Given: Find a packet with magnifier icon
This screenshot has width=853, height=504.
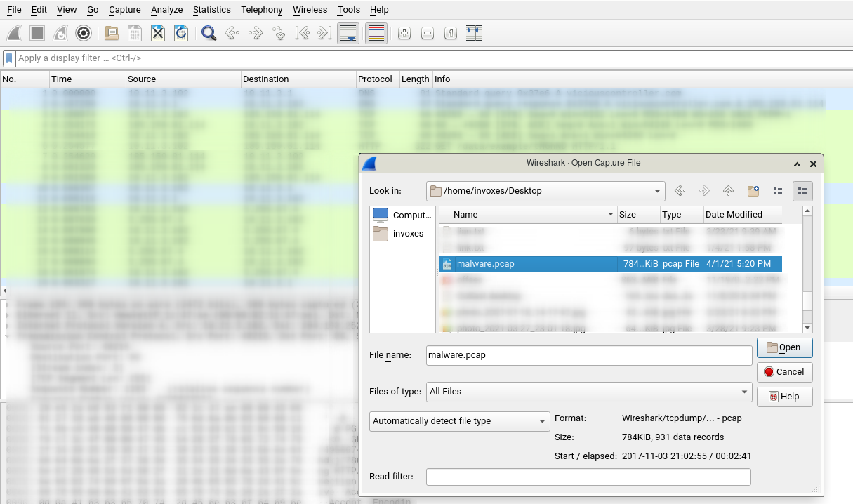Looking at the screenshot, I should point(209,33).
